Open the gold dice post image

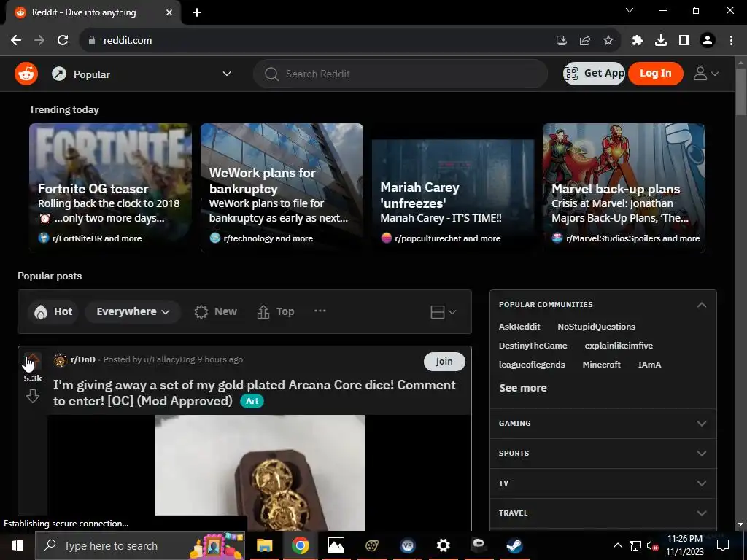260,472
